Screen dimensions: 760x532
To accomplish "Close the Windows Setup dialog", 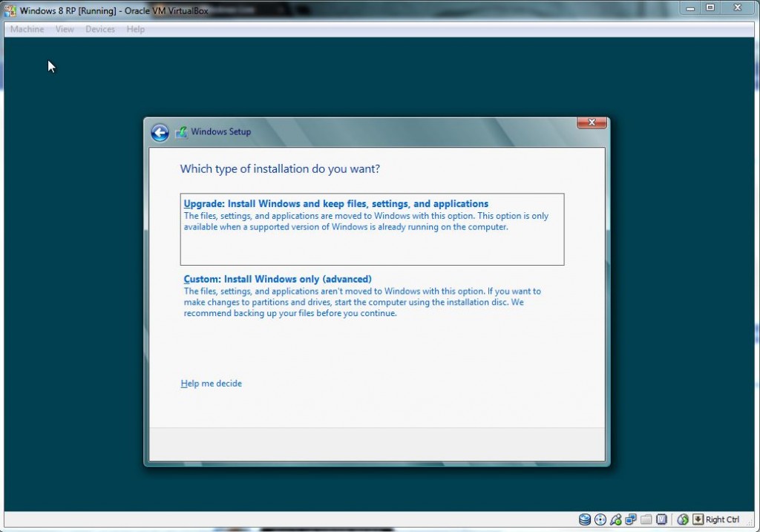I will click(592, 122).
